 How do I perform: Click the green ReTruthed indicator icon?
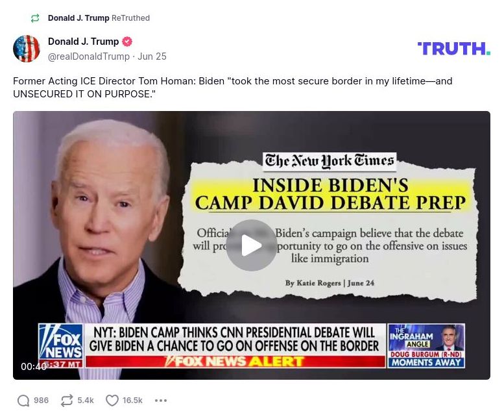35,18
